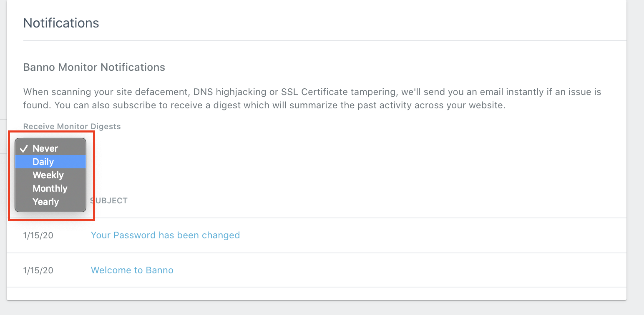Click the Notifications page heading

[x=61, y=23]
